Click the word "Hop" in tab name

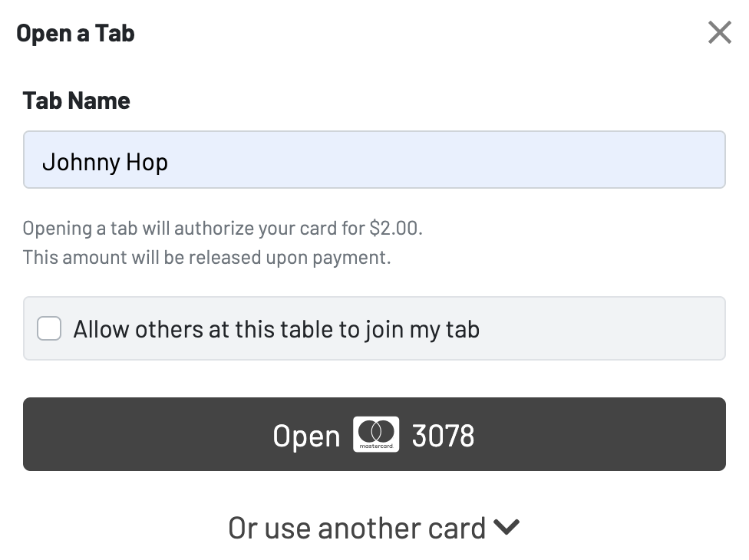pyautogui.click(x=147, y=162)
